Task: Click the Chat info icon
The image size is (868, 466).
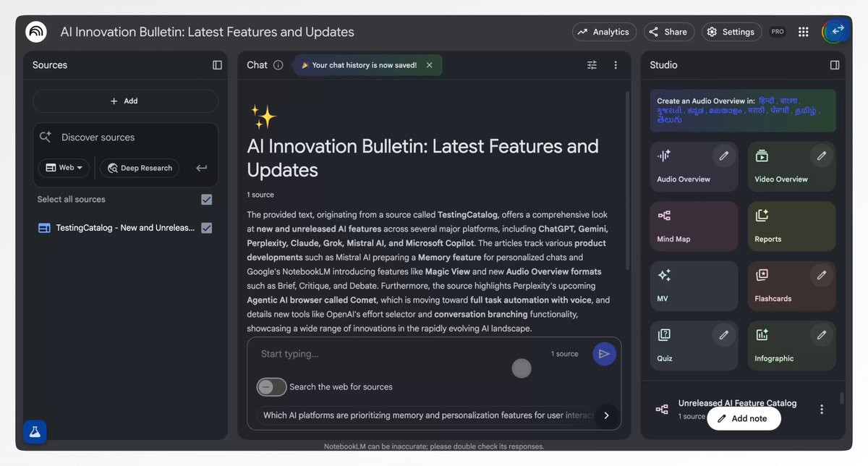Action: tap(278, 65)
